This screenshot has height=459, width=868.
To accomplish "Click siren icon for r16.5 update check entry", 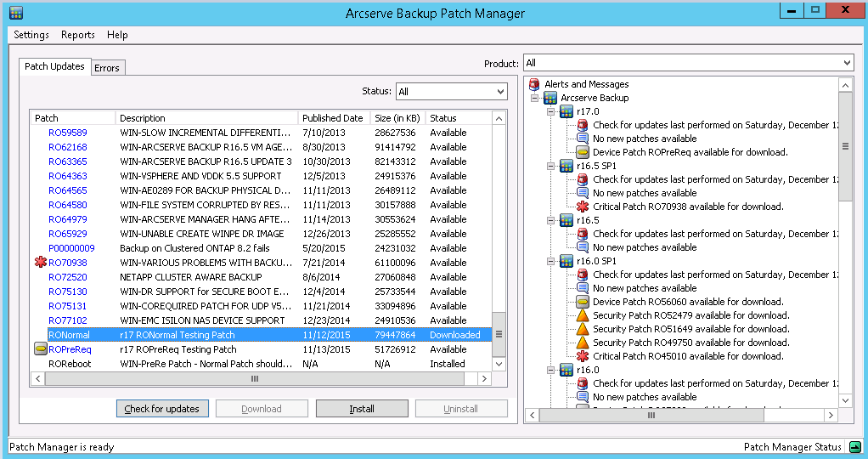I will click(583, 234).
